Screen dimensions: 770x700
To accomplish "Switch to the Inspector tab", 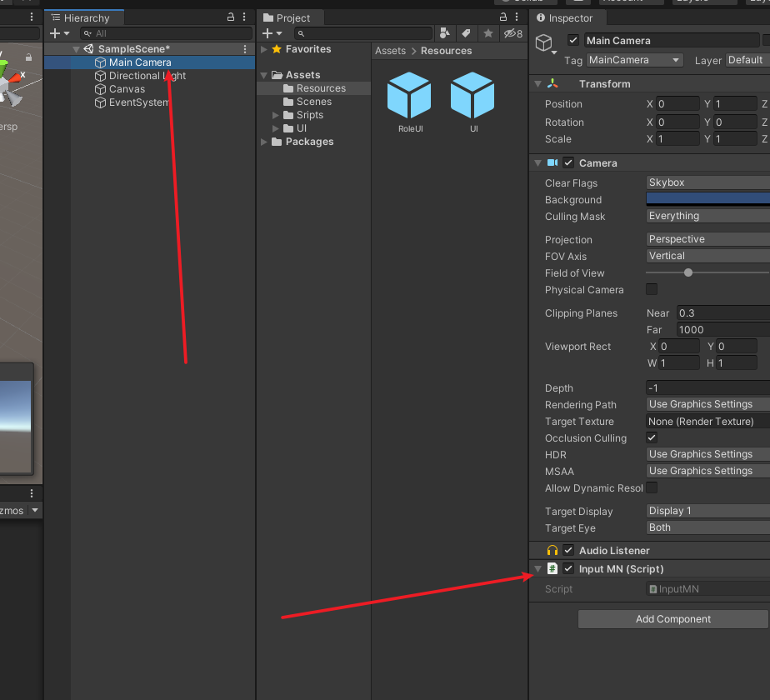I will (x=568, y=17).
